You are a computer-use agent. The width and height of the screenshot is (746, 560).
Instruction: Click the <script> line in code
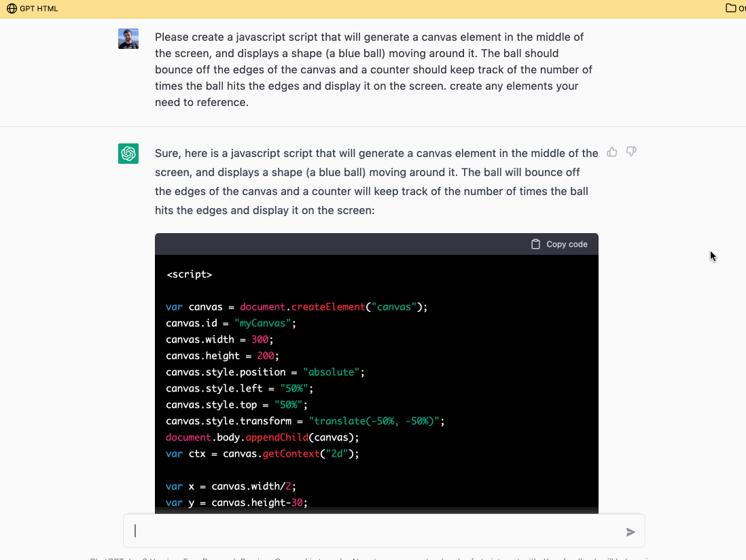190,275
